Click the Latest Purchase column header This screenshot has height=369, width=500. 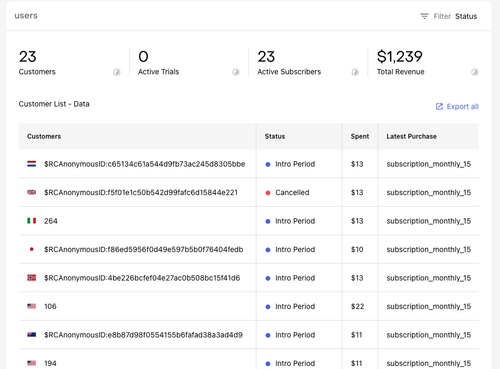click(411, 136)
